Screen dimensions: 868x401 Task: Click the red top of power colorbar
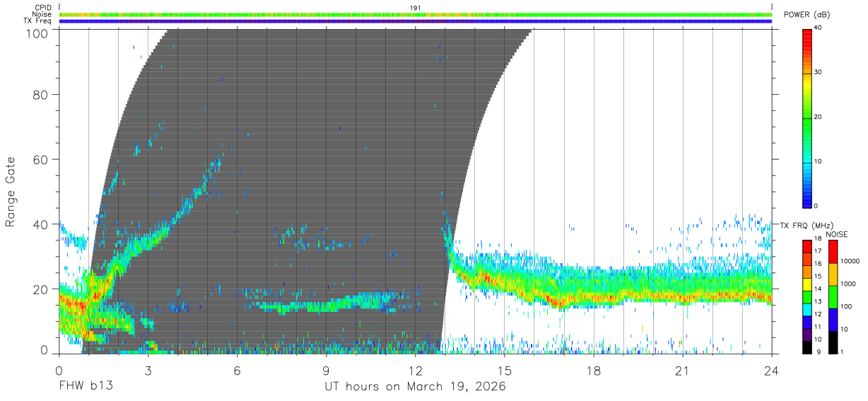pyautogui.click(x=807, y=34)
